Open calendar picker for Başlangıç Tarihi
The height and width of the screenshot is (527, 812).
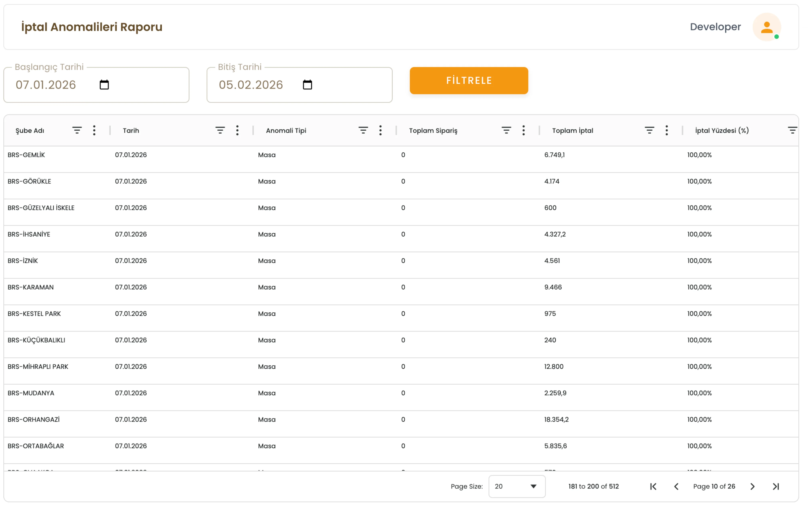coord(104,85)
